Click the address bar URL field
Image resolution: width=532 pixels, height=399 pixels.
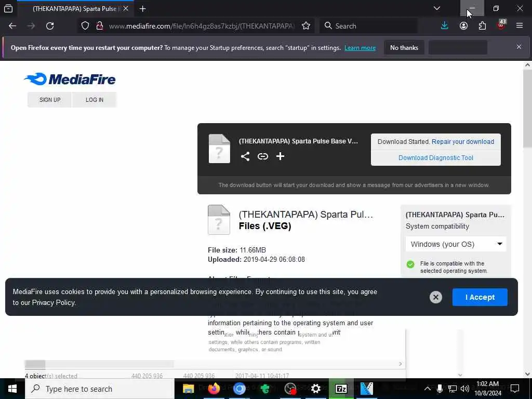(202, 26)
